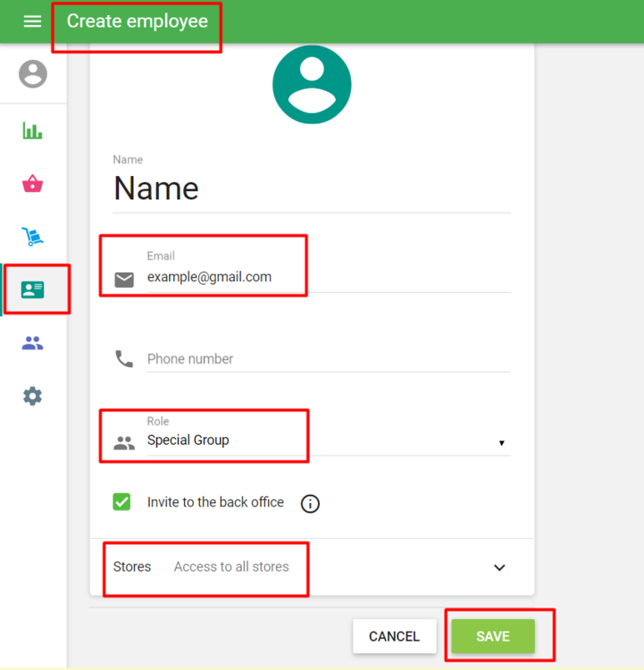Screen dimensions: 644x670
Task: Expand the Stores access section chevron
Action: (x=499, y=567)
